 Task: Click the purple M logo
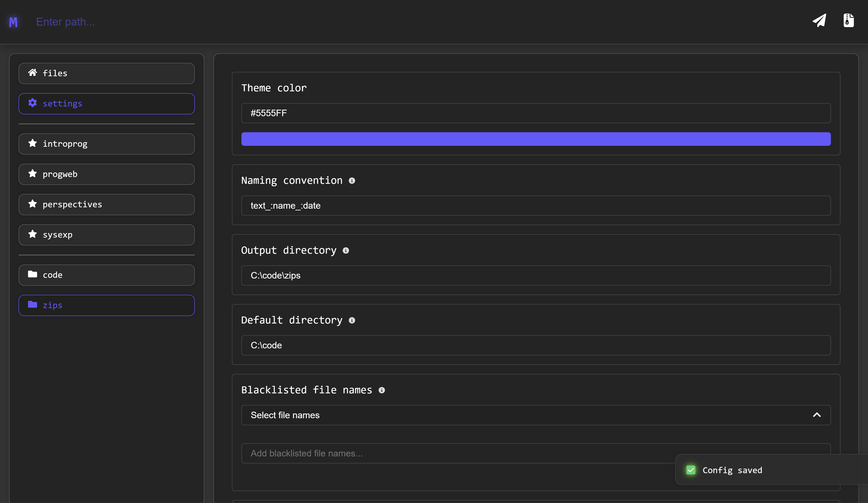[x=13, y=22]
